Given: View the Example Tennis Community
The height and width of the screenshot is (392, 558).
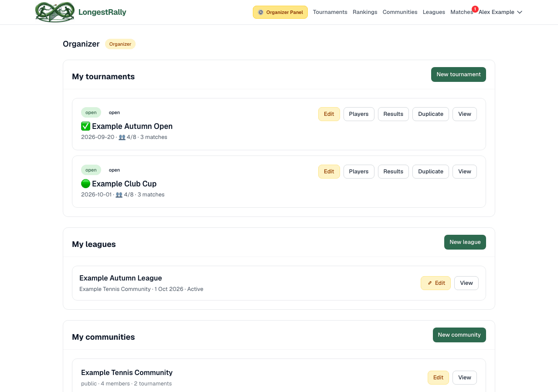Looking at the screenshot, I should point(465,378).
